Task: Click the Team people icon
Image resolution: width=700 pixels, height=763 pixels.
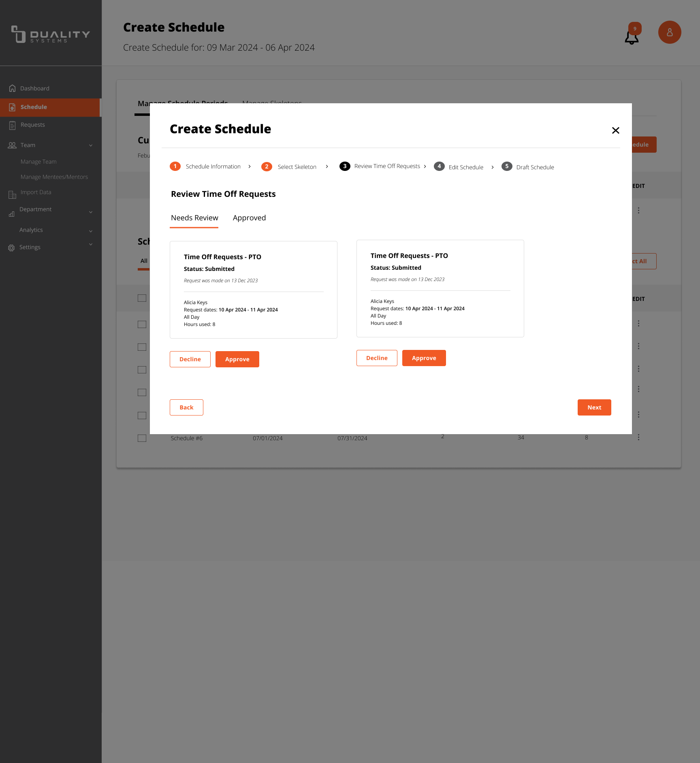Action: click(x=12, y=145)
